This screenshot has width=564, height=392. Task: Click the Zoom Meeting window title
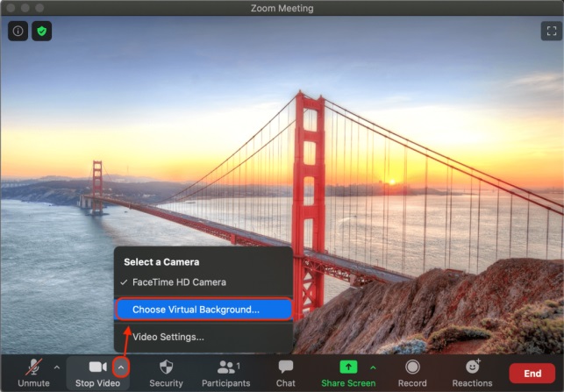tap(282, 8)
